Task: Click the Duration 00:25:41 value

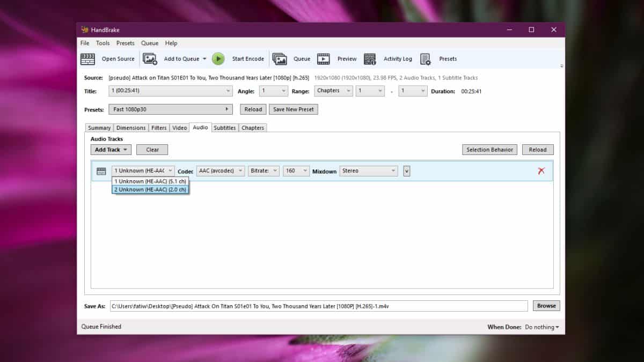Action: (x=471, y=91)
